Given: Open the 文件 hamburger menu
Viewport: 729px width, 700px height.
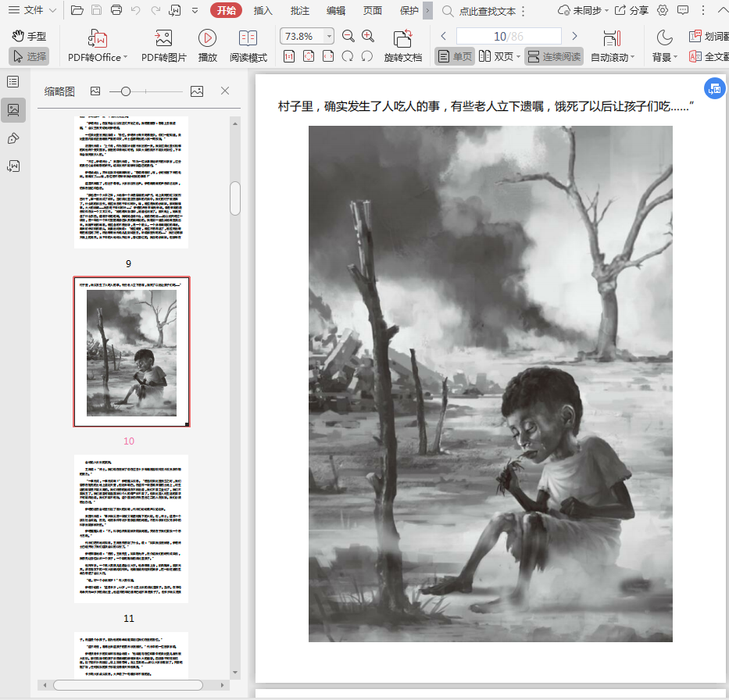Looking at the screenshot, I should [x=26, y=10].
